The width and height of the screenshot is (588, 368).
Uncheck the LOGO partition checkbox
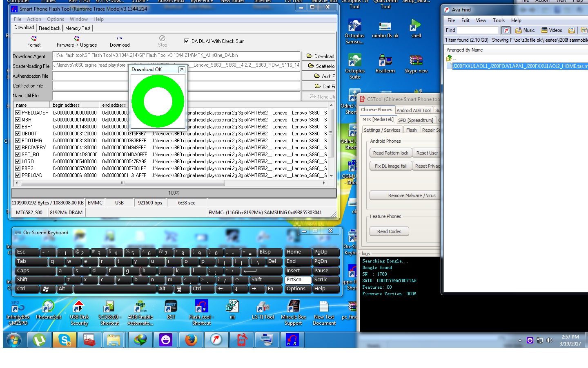coord(18,161)
